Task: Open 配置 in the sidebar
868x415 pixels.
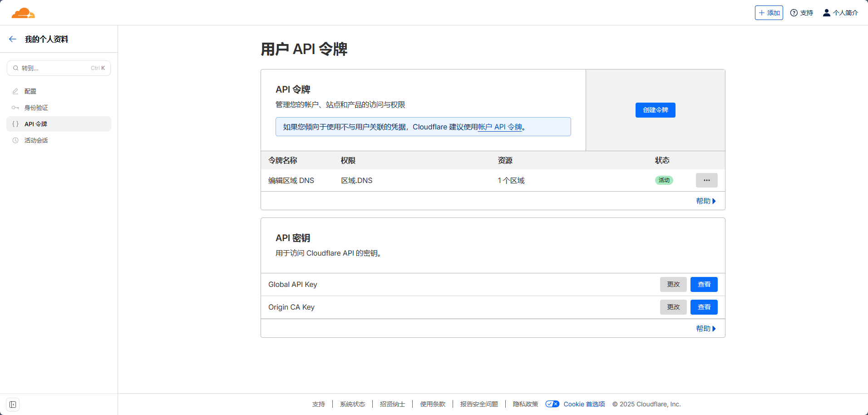Action: pos(30,91)
